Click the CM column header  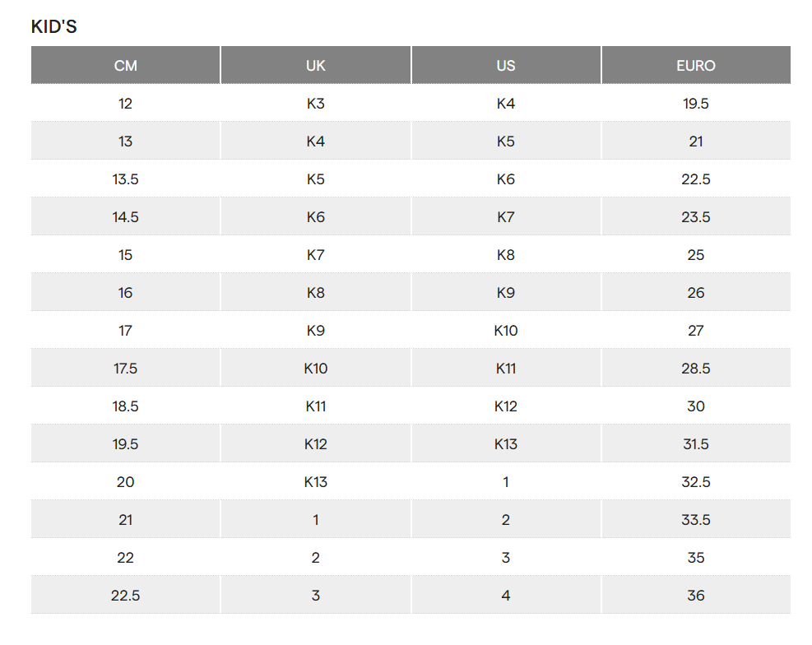point(125,65)
